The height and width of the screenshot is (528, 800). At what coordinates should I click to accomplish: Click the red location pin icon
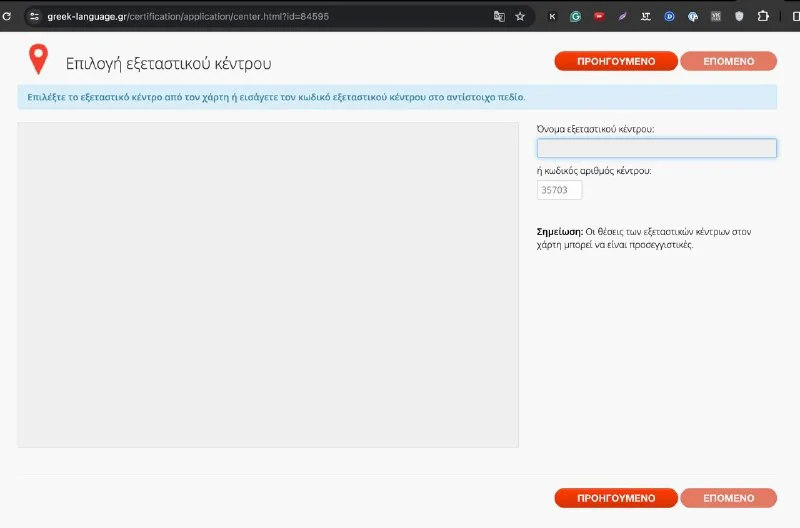click(x=38, y=61)
